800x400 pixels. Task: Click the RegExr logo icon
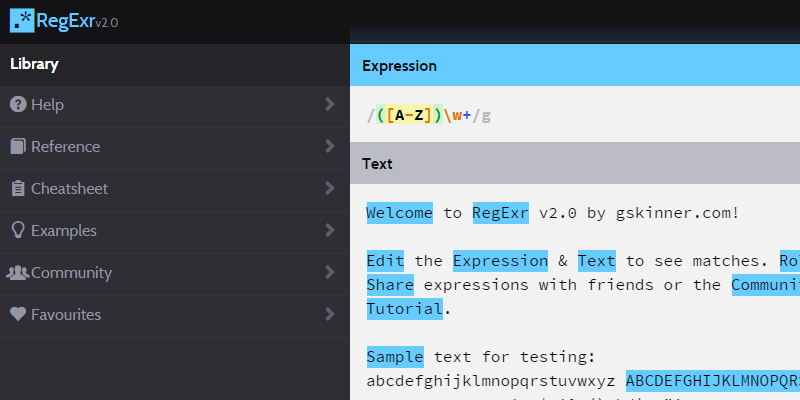21,21
